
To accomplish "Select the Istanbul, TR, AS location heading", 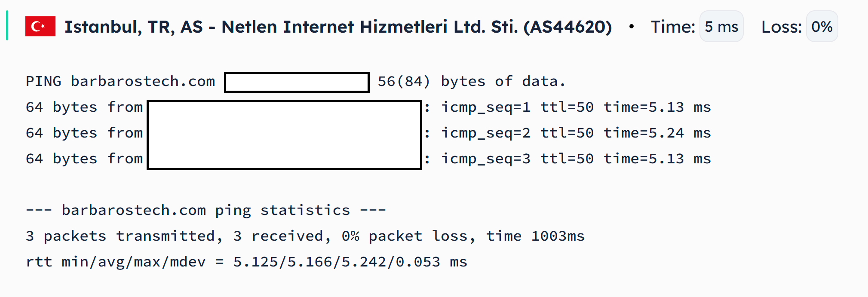I will pos(338,27).
